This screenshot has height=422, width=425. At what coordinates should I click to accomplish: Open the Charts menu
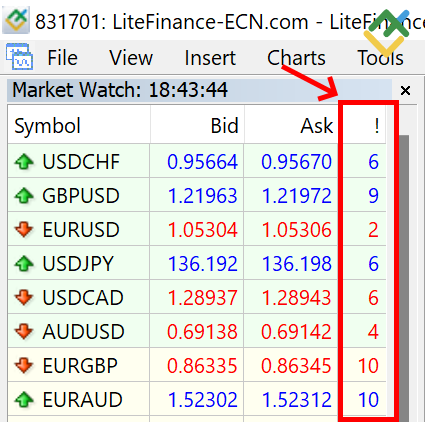296,58
